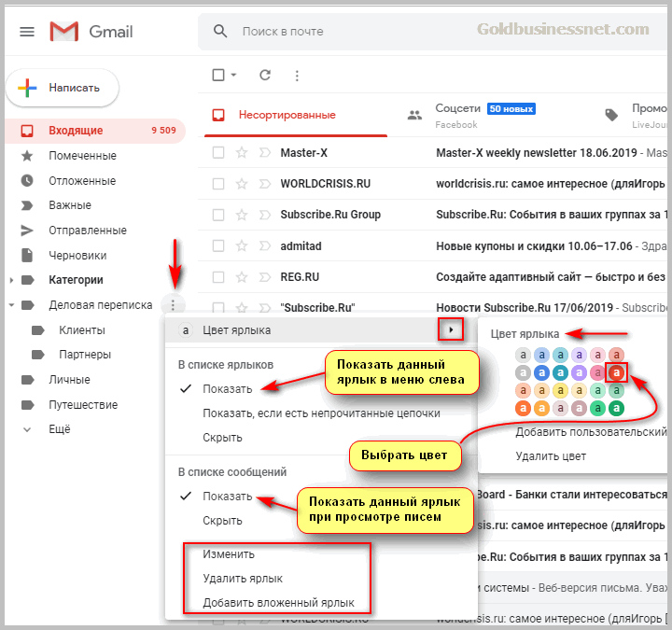Viewport: 672px width, 630px height.
Task: Select the Subscribe.Ru Group email checkbox
Action: [218, 215]
